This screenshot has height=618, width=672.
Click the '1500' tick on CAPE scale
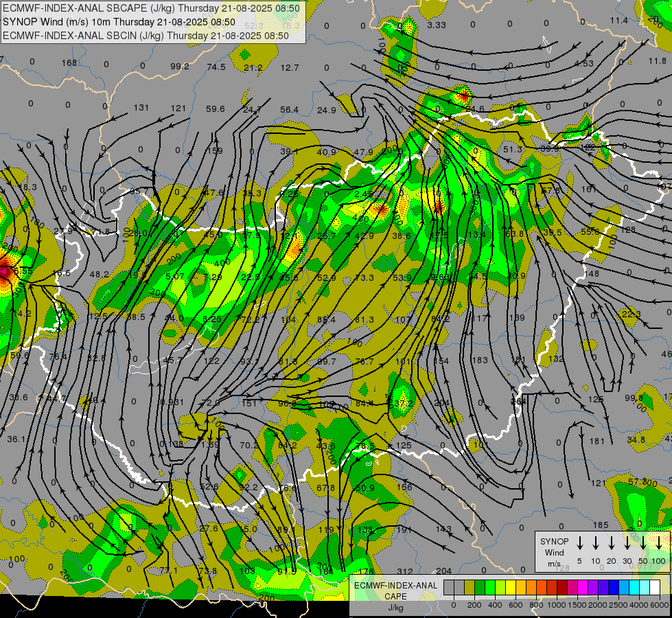(578, 605)
